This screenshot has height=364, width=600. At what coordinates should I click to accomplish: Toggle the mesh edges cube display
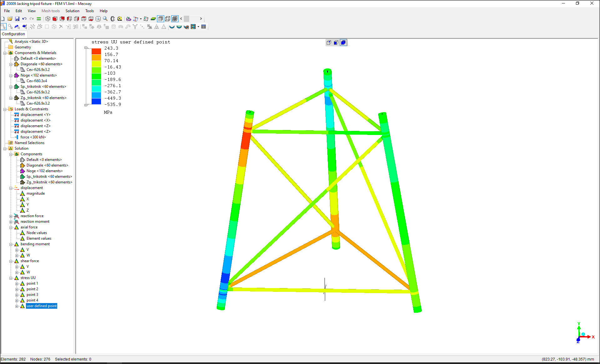[x=175, y=19]
